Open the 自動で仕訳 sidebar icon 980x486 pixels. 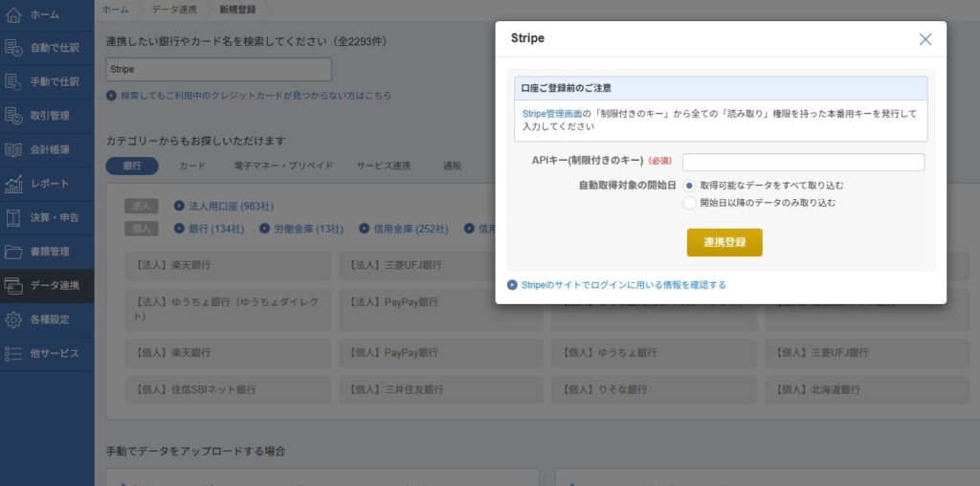point(13,47)
